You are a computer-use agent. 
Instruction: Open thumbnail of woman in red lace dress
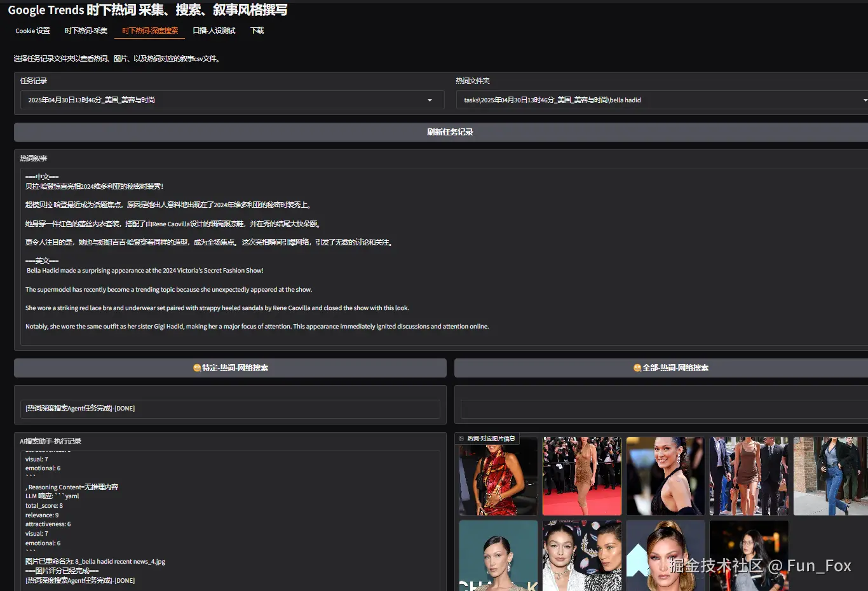tap(498, 476)
